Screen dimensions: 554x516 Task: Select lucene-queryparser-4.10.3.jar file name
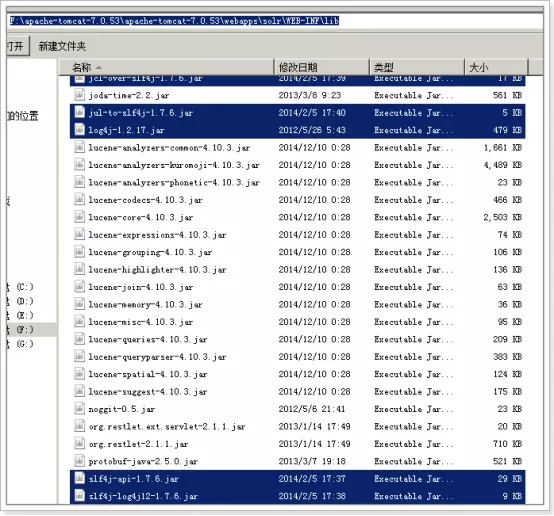click(x=157, y=357)
